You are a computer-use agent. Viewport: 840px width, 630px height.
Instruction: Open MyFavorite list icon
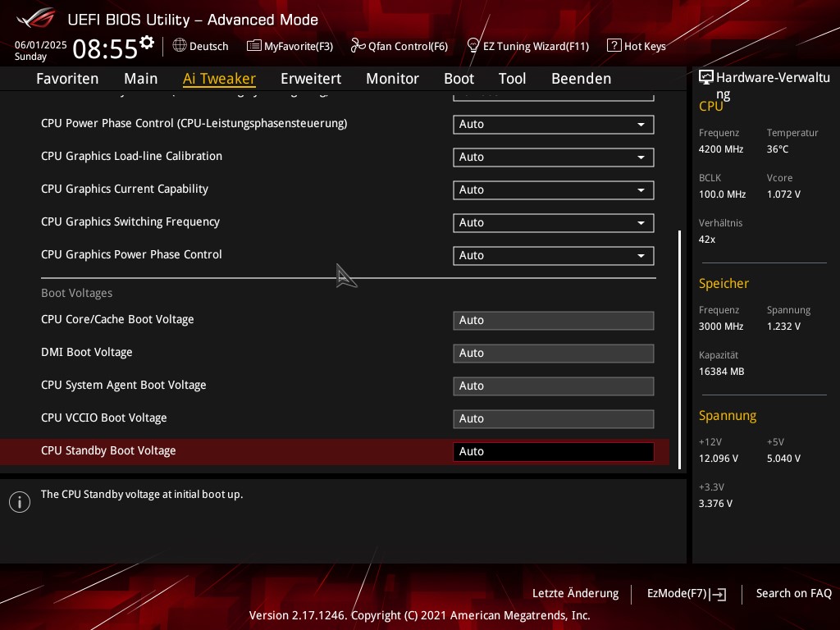pyautogui.click(x=254, y=46)
